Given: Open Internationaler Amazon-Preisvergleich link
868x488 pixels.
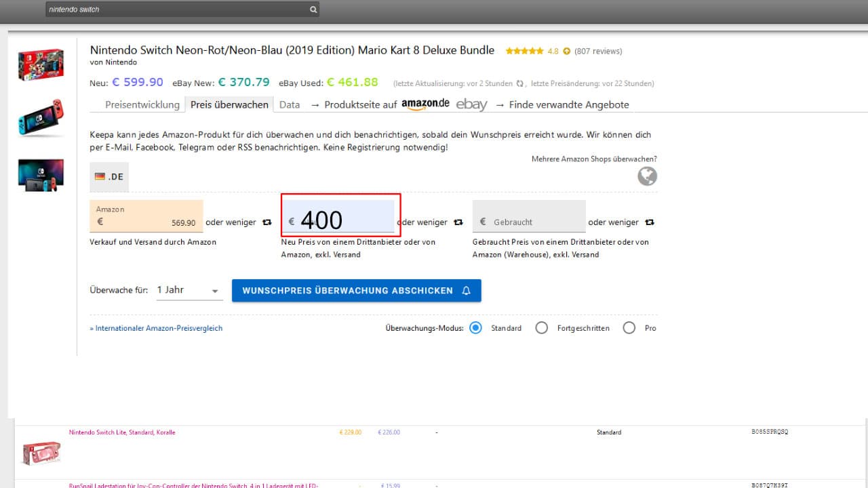Looking at the screenshot, I should 156,328.
